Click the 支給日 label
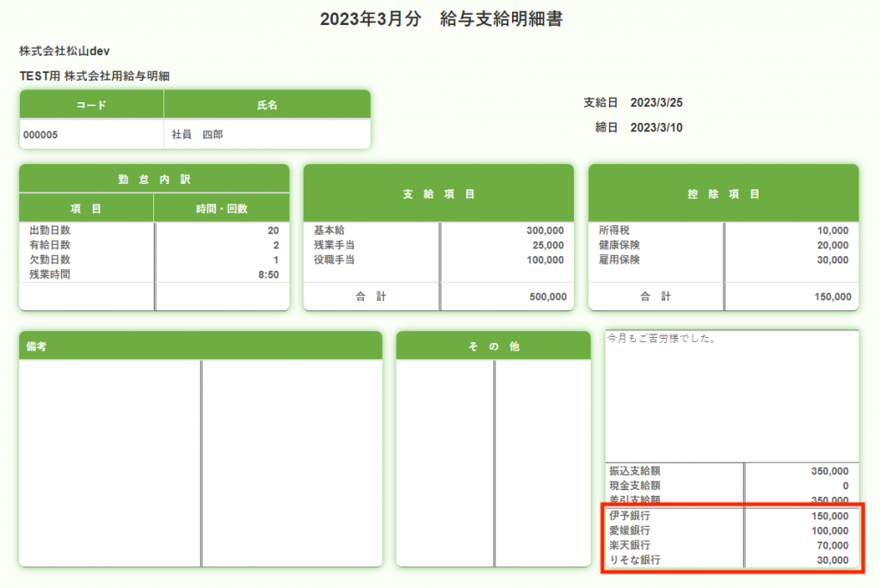This screenshot has height=588, width=881. pos(601,103)
